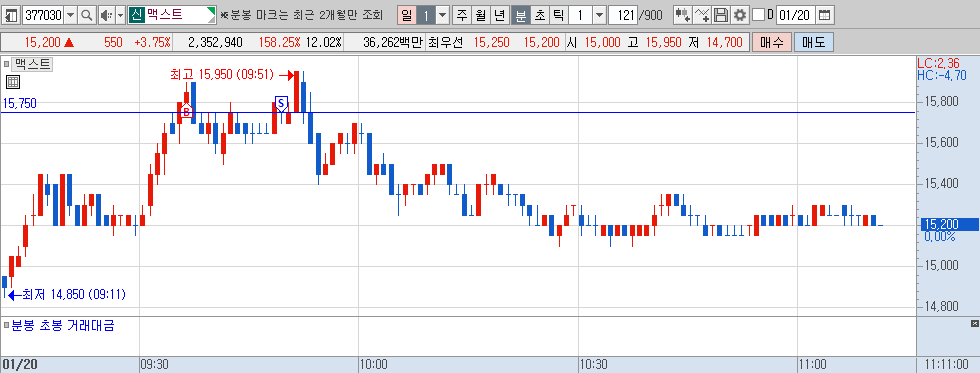Click the S sell marker on the chart
The height and width of the screenshot is (373, 980).
click(x=281, y=103)
